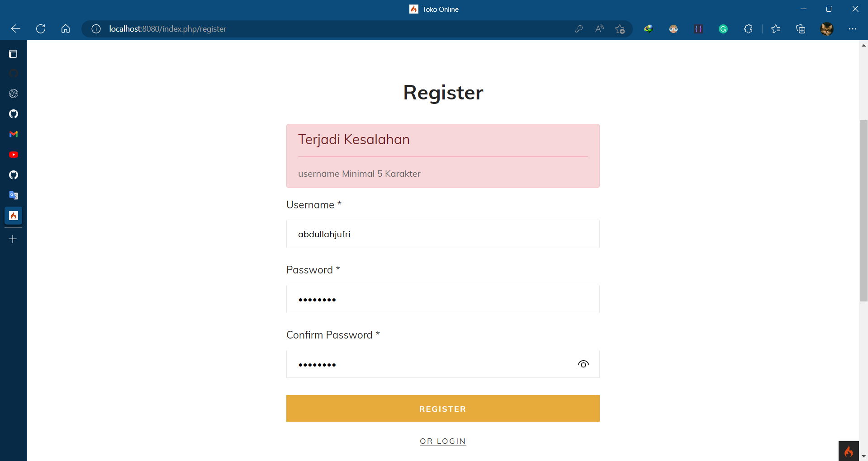This screenshot has width=868, height=461.
Task: Open the browser Extensions puzzle icon
Action: point(748,28)
